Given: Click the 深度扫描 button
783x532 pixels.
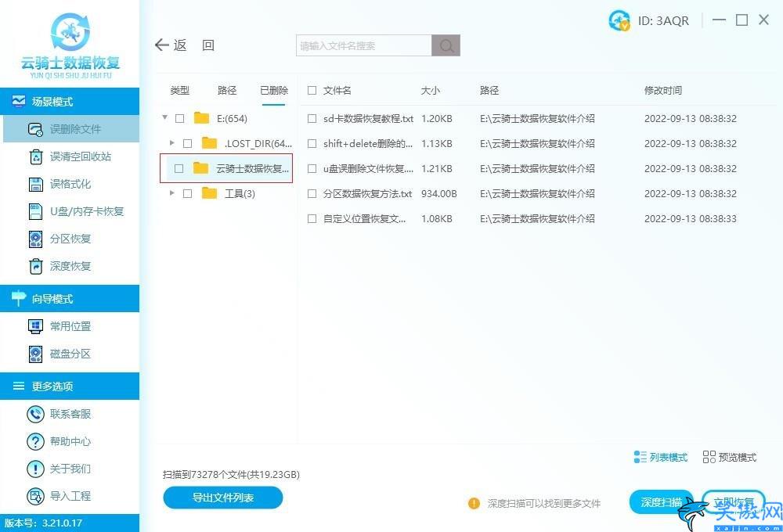Looking at the screenshot, I should point(661,502).
